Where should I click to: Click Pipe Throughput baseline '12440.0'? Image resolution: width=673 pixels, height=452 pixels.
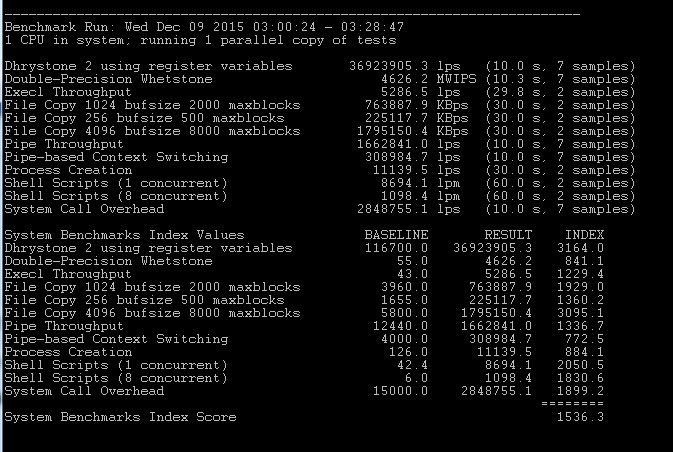click(400, 326)
